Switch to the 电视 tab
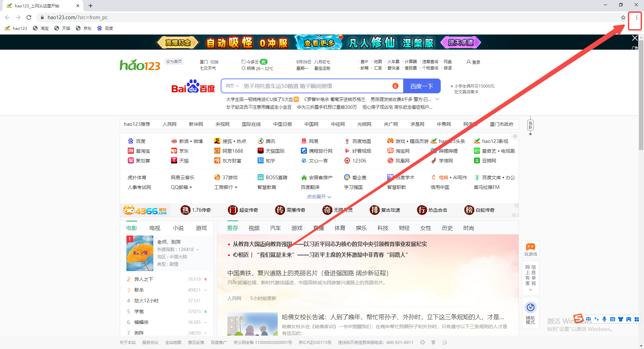644x349 pixels. (155, 228)
